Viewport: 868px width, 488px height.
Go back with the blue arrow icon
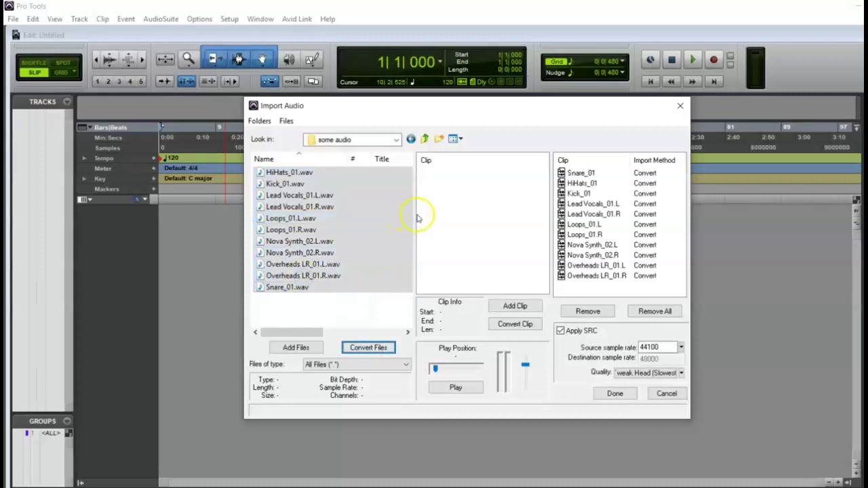(x=411, y=139)
